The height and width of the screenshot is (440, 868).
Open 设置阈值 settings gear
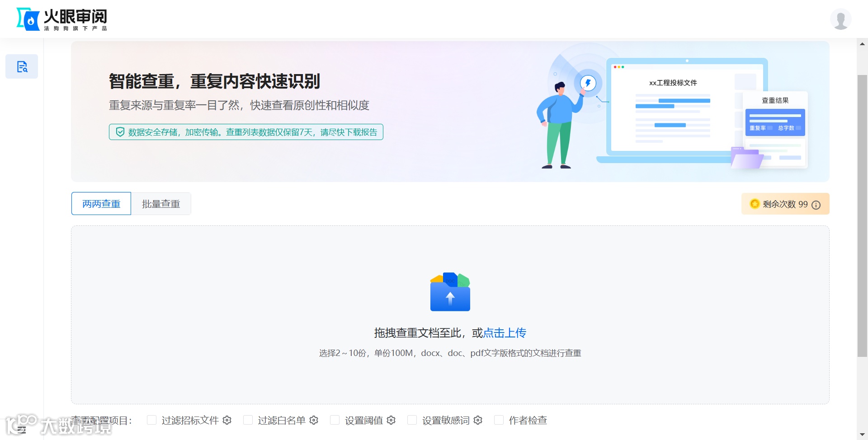pos(391,420)
